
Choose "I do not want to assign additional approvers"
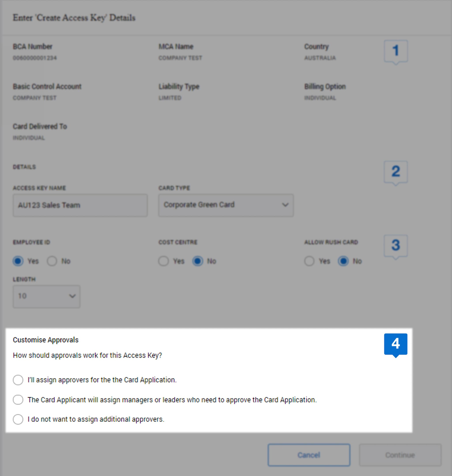18,419
